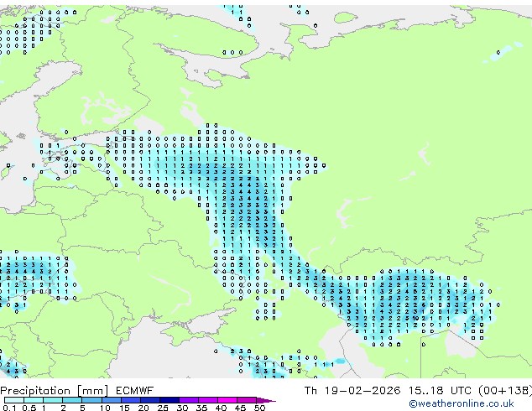The width and height of the screenshot is (532, 411).
Task: Select the 2–5 mm legend swatch
Action: point(72,400)
